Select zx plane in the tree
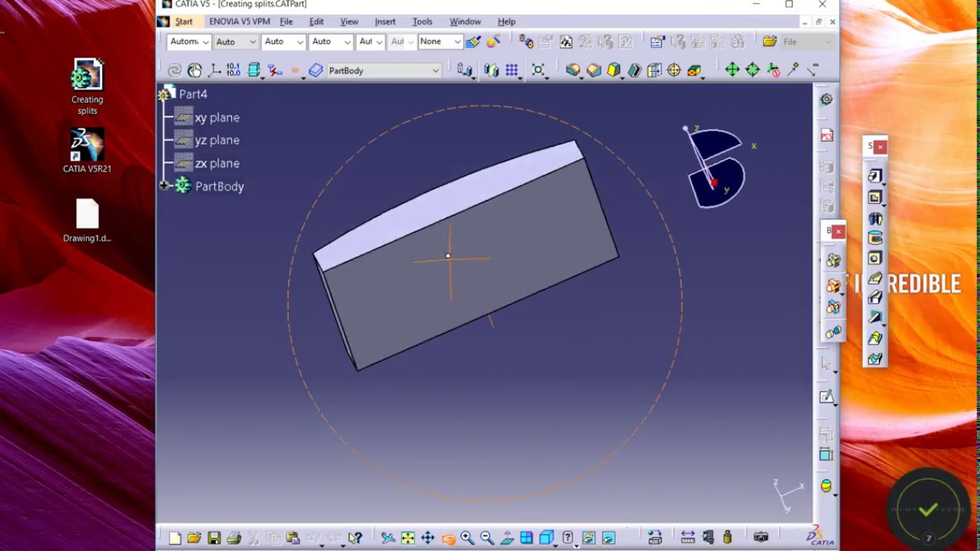The width and height of the screenshot is (980, 551). (217, 163)
